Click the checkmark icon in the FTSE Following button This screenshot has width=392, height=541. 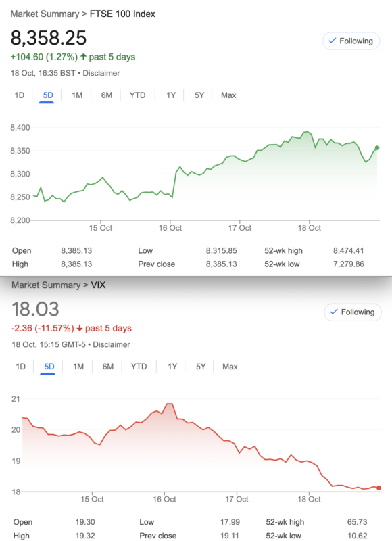pos(333,41)
